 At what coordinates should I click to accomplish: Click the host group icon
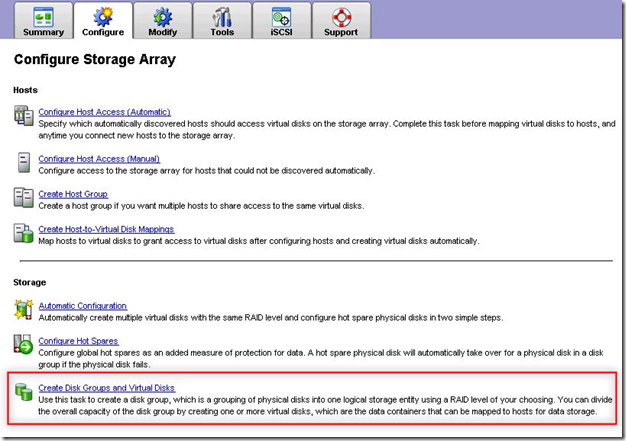pyautogui.click(x=24, y=198)
